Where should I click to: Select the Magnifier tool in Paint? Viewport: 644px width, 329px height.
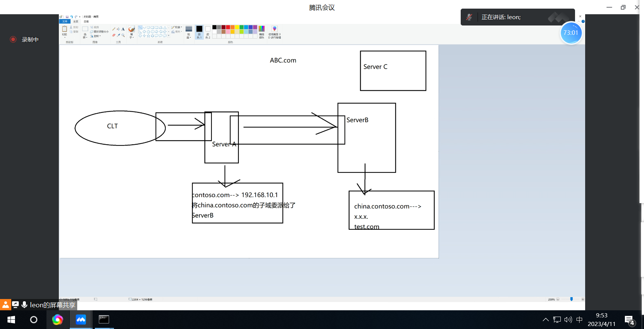[x=123, y=35]
